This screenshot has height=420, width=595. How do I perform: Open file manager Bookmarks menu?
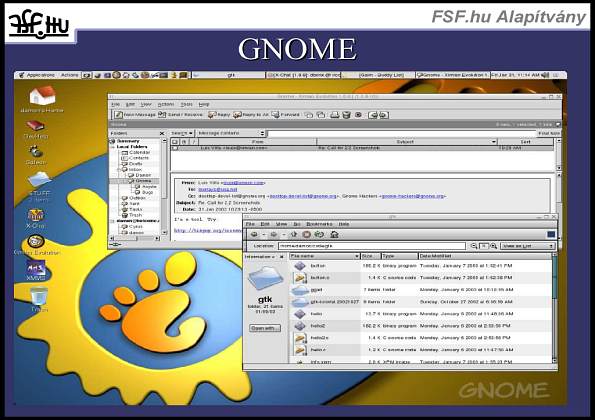tap(319, 224)
